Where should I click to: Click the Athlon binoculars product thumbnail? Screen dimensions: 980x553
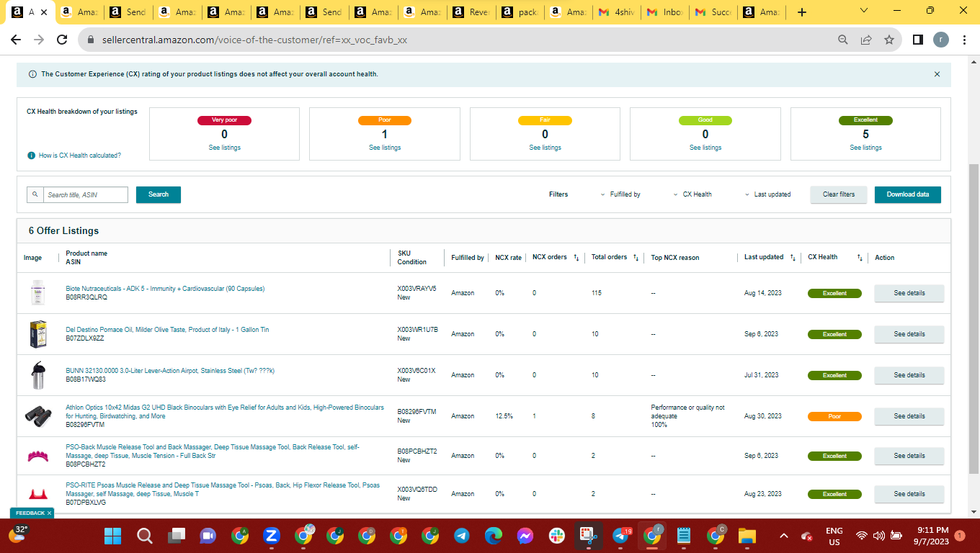point(37,415)
